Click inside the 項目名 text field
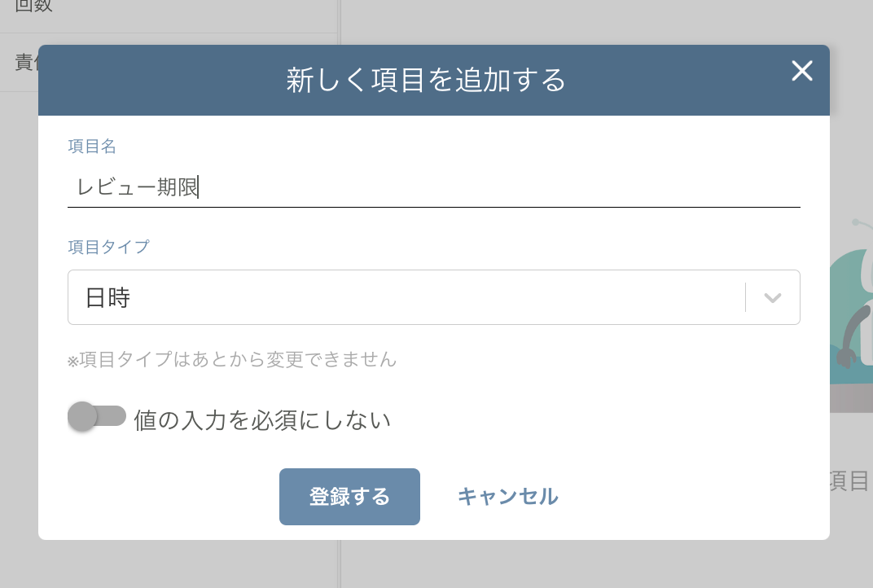This screenshot has width=873, height=588. click(407, 186)
